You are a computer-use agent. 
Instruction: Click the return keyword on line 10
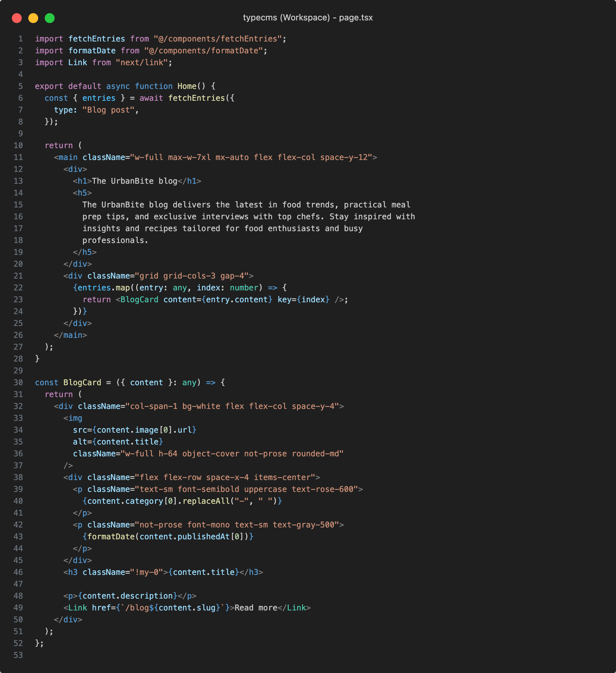coord(58,146)
